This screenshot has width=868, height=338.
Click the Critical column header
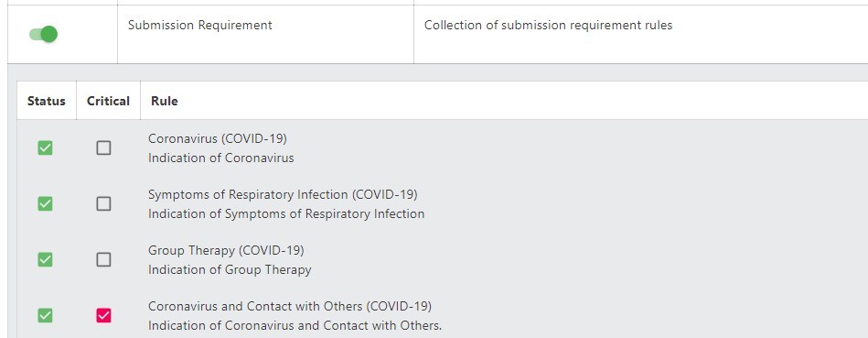(x=109, y=102)
